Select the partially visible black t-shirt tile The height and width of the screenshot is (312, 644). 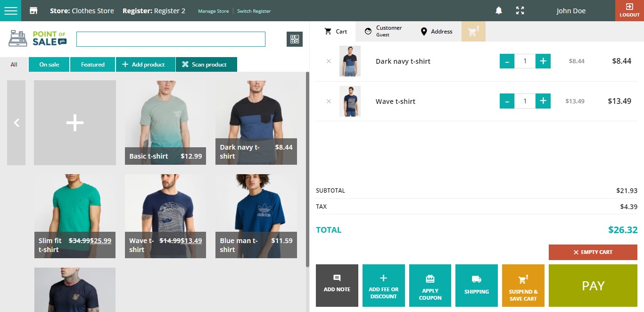point(75,290)
